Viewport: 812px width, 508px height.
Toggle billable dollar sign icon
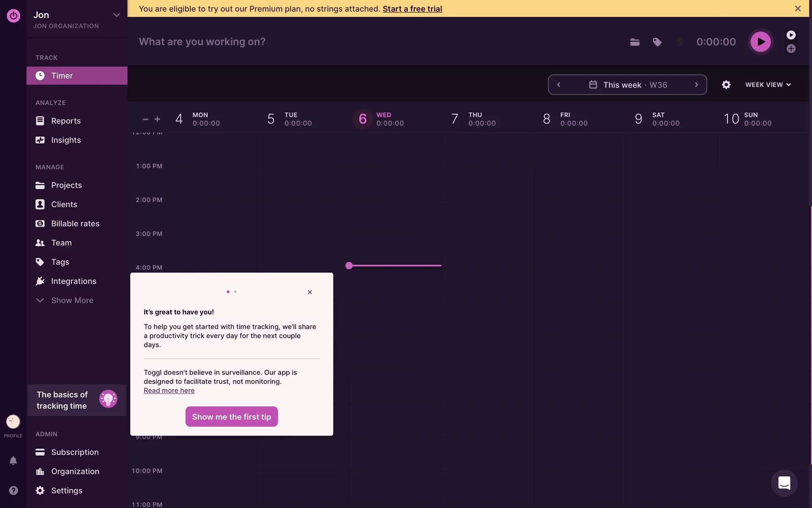[x=680, y=42]
